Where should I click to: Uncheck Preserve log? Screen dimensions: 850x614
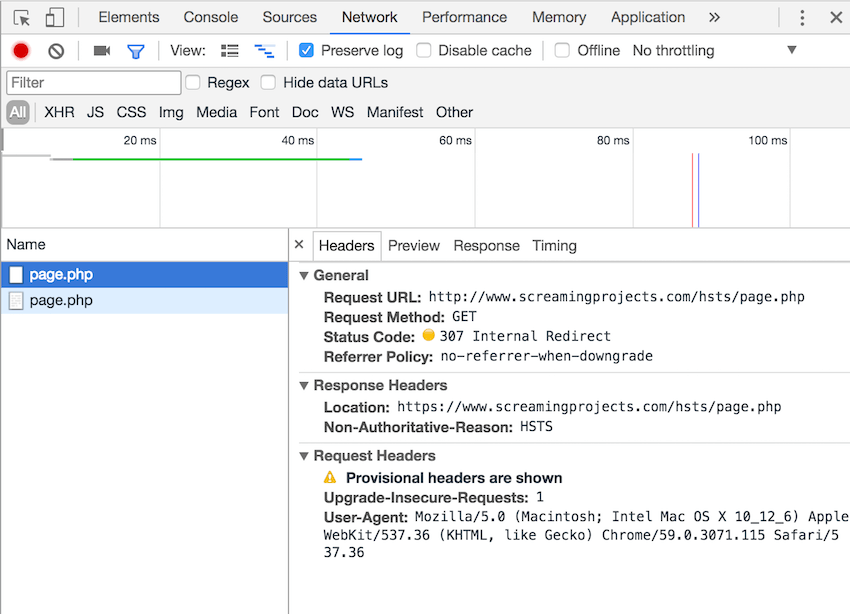tap(306, 50)
